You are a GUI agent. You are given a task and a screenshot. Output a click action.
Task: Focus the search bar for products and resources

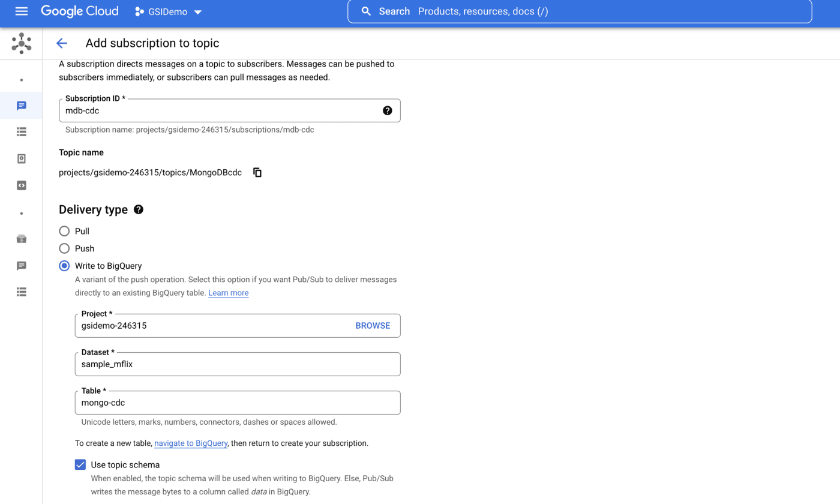point(579,11)
